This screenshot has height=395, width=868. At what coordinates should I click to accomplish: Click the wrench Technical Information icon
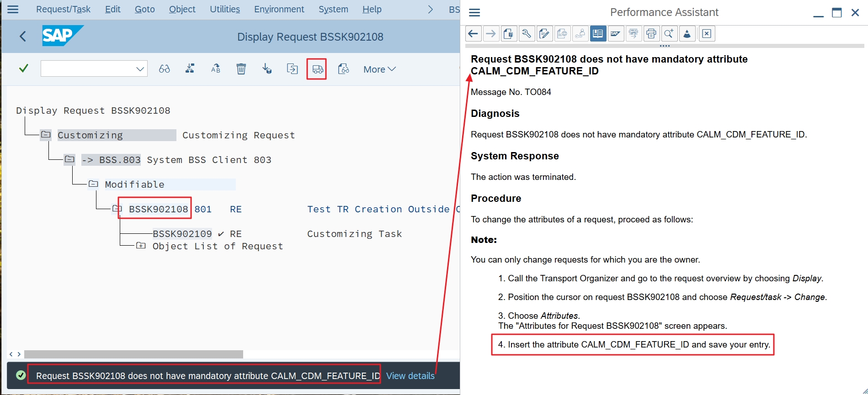point(526,34)
